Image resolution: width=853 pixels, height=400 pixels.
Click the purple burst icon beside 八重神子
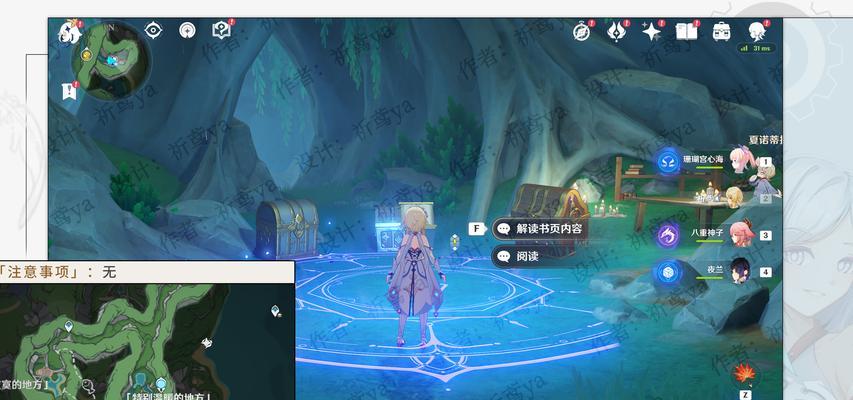(x=668, y=236)
